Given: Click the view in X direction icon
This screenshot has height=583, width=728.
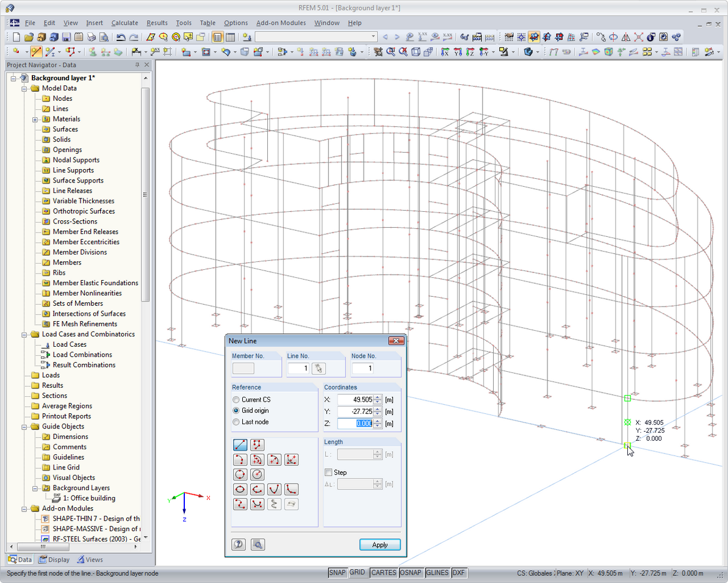Looking at the screenshot, I should (445, 52).
